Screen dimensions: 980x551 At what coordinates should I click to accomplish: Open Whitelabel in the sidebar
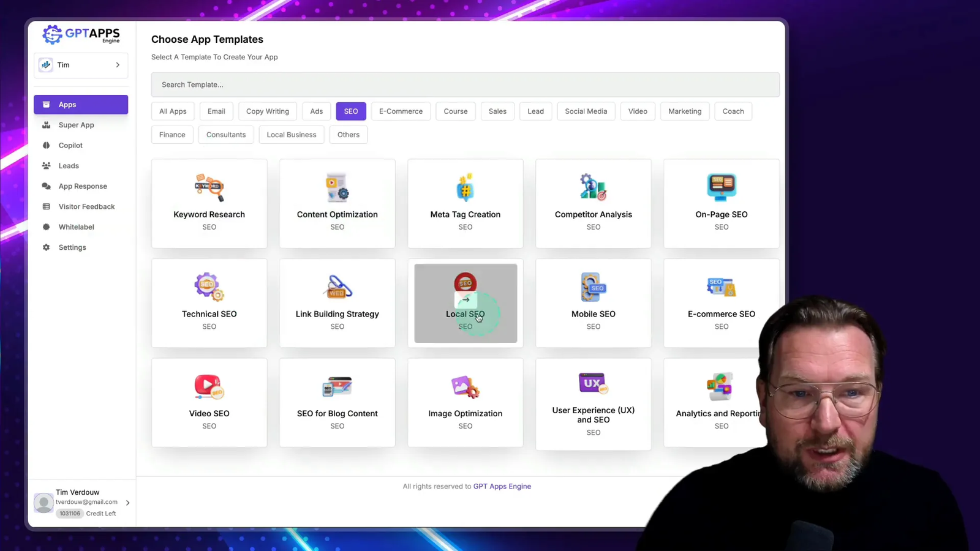tap(81, 227)
